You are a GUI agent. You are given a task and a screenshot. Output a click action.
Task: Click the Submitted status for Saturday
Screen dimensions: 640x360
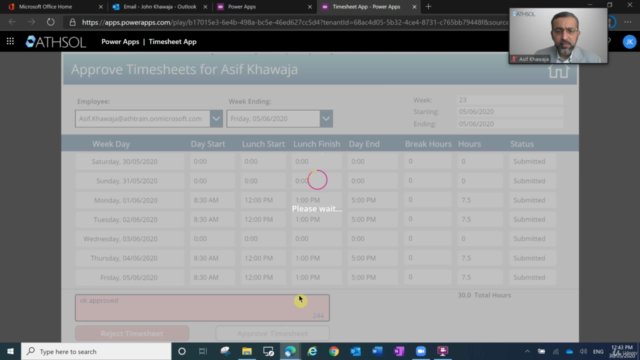click(532, 162)
